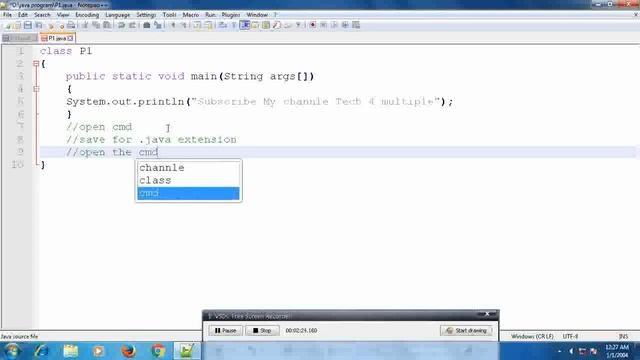Screen dimensions: 640x360
Task: Toggle the highlighted Indent Guide icon
Action: coord(244,25)
